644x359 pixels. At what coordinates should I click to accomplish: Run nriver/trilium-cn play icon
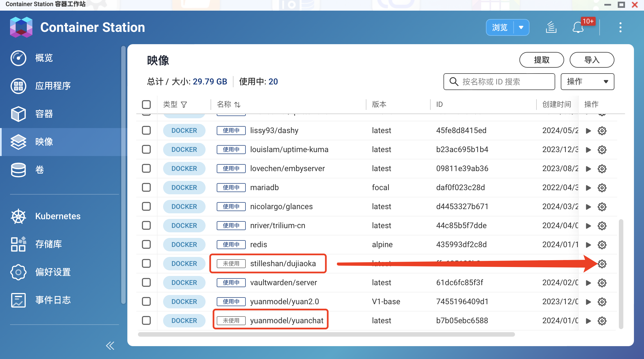coord(588,226)
